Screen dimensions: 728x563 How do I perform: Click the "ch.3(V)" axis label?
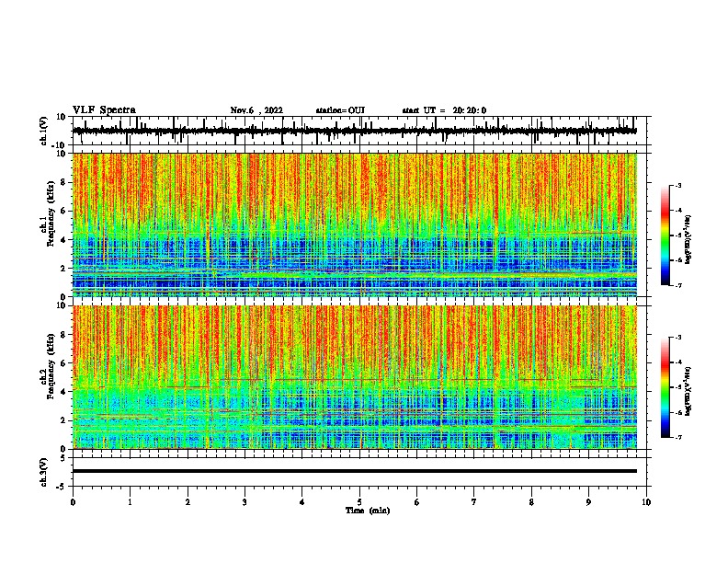(43, 472)
